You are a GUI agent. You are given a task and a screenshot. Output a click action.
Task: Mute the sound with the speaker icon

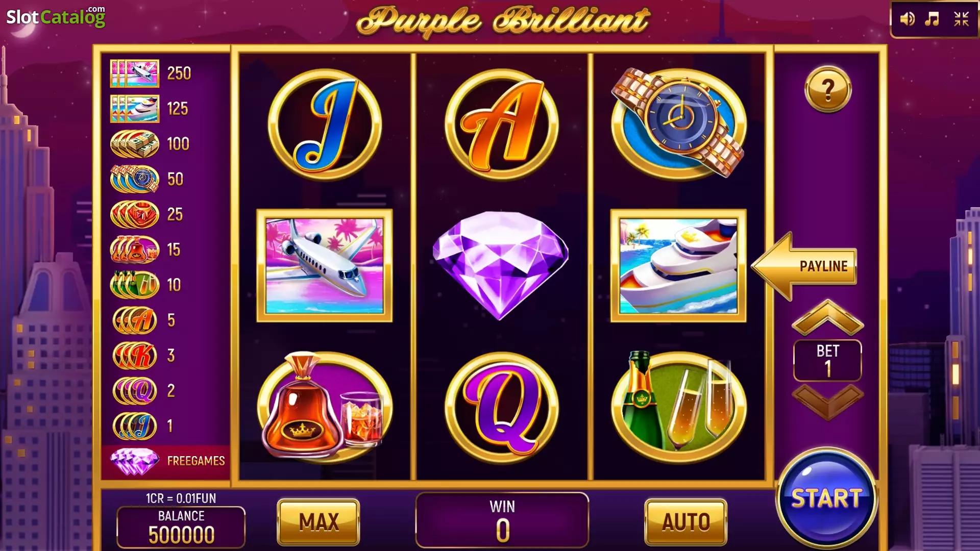click(907, 19)
